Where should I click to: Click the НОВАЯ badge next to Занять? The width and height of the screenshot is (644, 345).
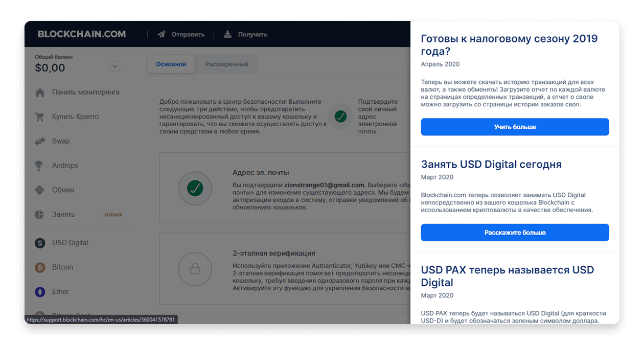point(113,215)
